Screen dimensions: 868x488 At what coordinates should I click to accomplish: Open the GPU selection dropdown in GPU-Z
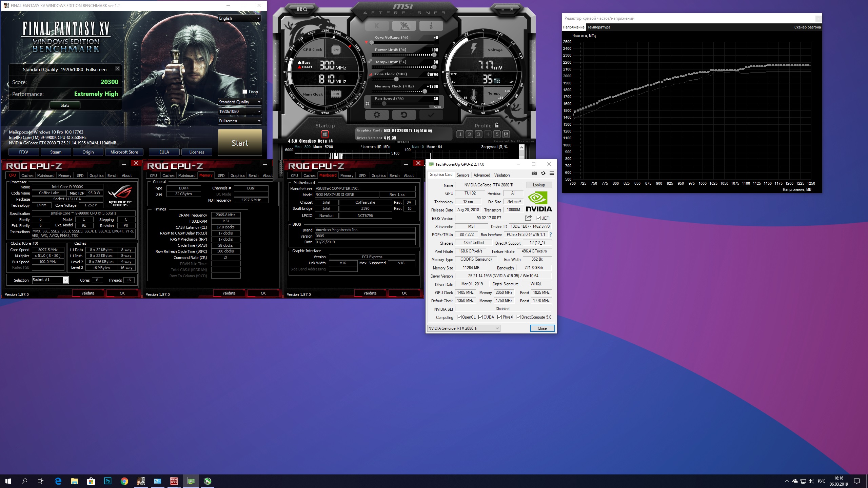[463, 328]
